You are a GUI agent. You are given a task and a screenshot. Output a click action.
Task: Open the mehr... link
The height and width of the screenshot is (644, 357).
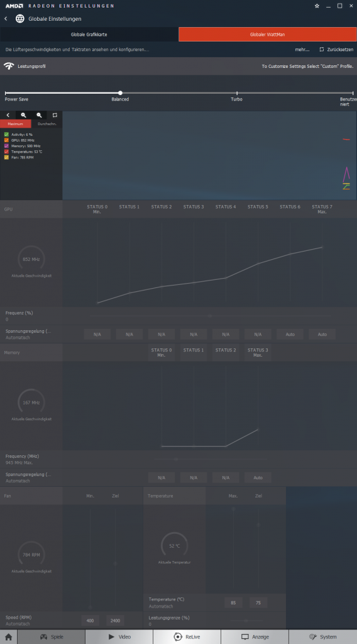pos(302,49)
